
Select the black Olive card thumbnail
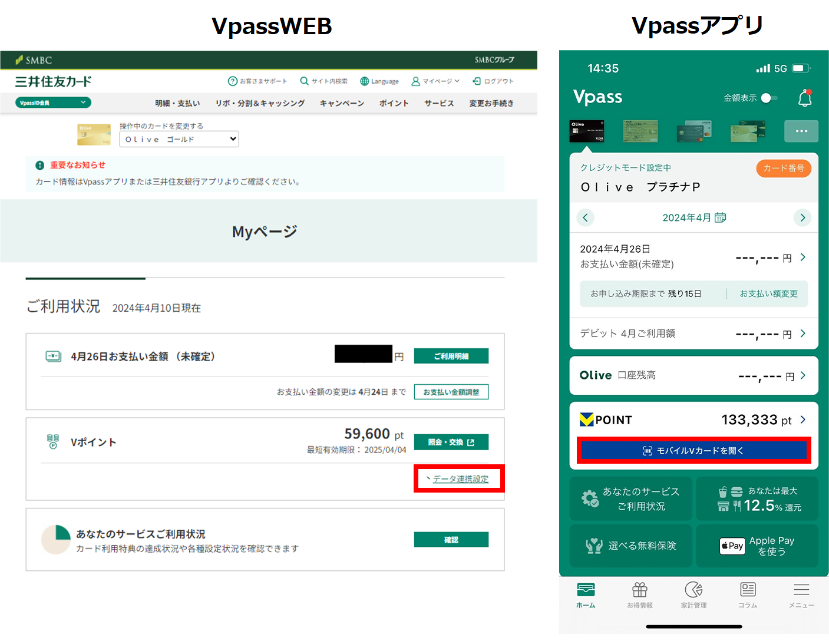coord(586,131)
